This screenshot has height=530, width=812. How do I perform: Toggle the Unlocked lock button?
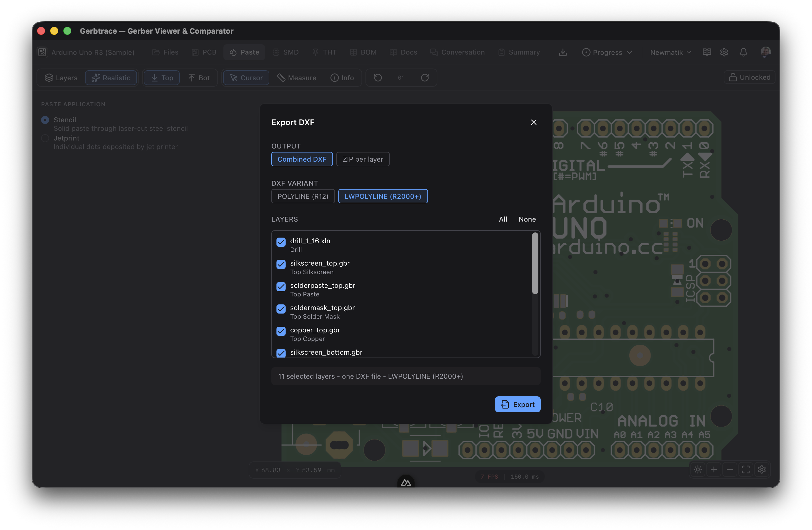(749, 77)
